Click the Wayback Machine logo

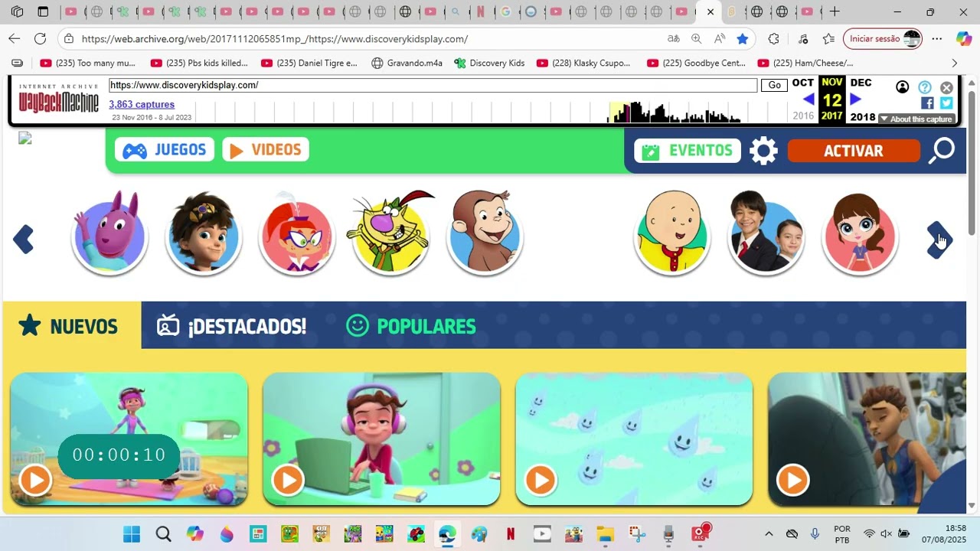pyautogui.click(x=59, y=99)
